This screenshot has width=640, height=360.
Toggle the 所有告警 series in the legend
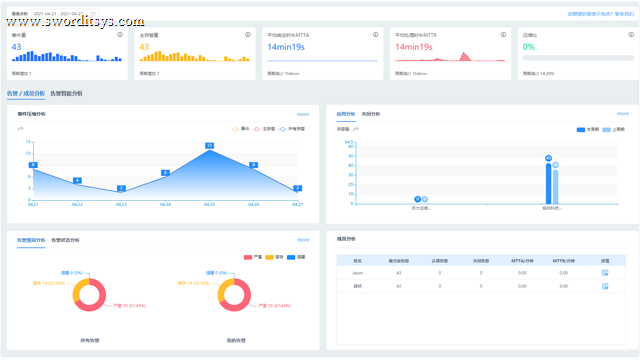(292, 129)
